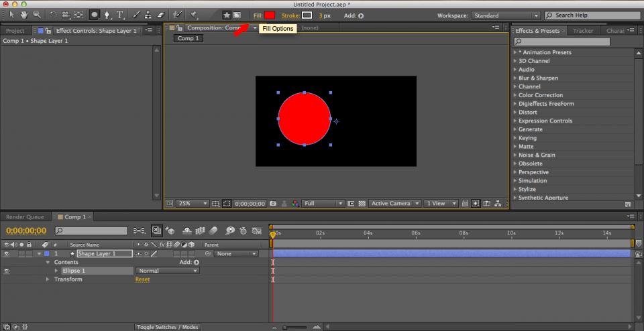Screen dimensions: 644x331
Task: Open the red Fill color swatch
Action: (270, 15)
